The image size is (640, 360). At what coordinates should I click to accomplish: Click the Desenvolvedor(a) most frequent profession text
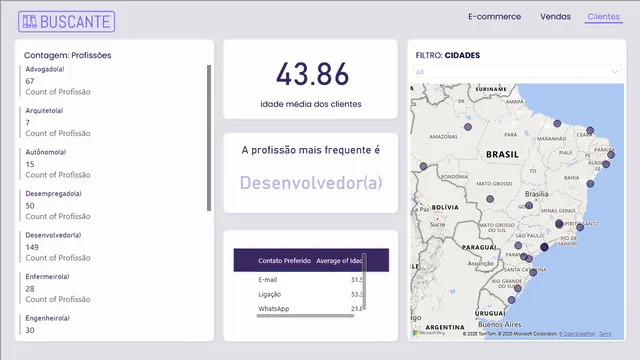click(x=311, y=183)
